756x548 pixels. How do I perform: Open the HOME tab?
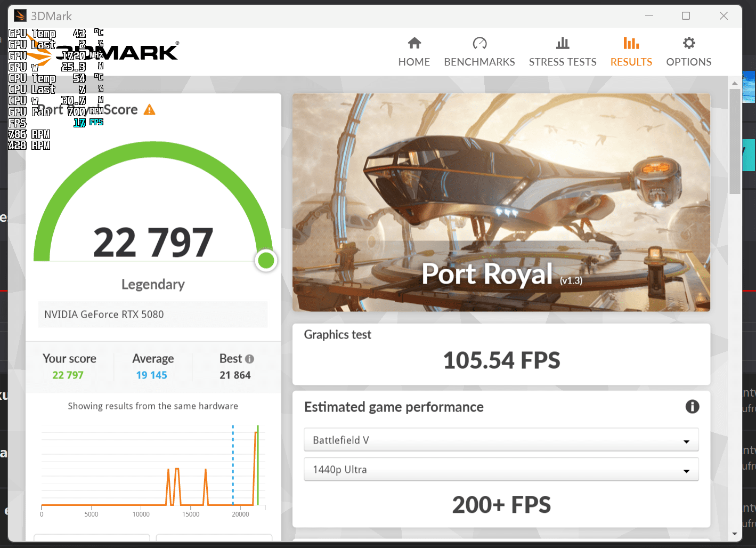[x=414, y=52]
